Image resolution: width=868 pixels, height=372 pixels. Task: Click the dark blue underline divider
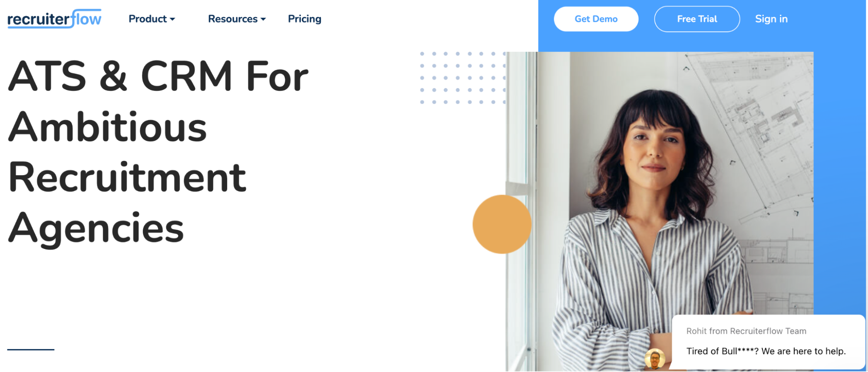point(31,349)
